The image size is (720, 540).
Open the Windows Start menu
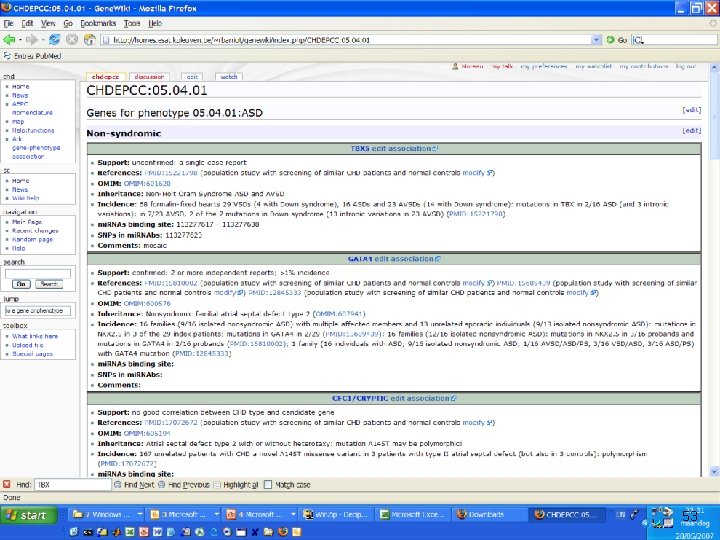tap(28, 515)
